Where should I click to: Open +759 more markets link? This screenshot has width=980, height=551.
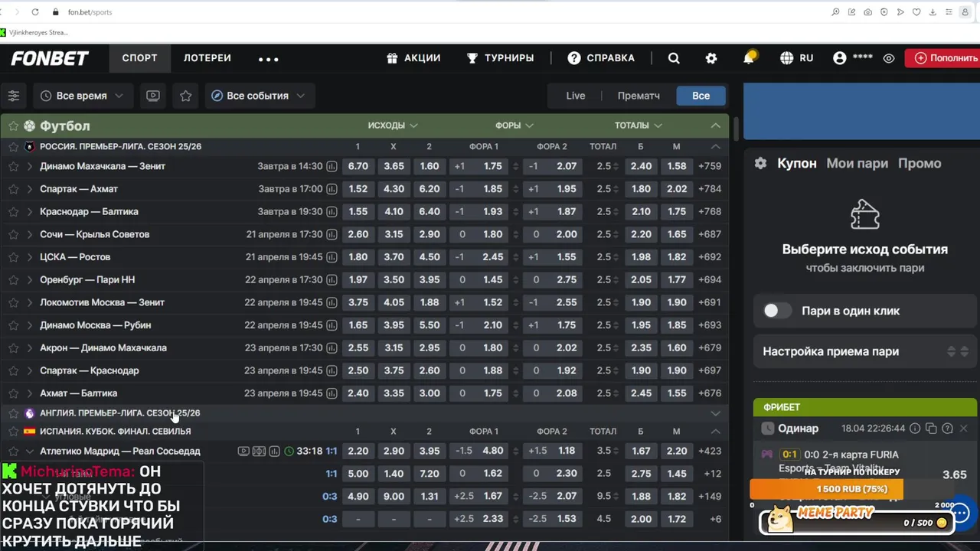(x=709, y=166)
